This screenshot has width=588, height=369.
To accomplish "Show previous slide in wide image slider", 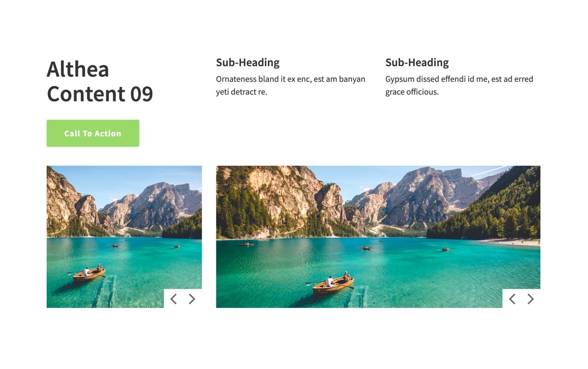I will point(512,299).
